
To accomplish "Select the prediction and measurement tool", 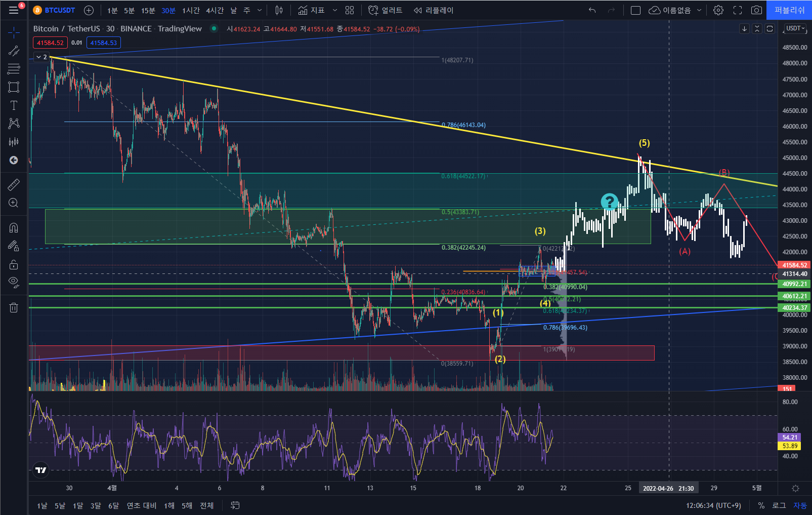I will point(14,142).
